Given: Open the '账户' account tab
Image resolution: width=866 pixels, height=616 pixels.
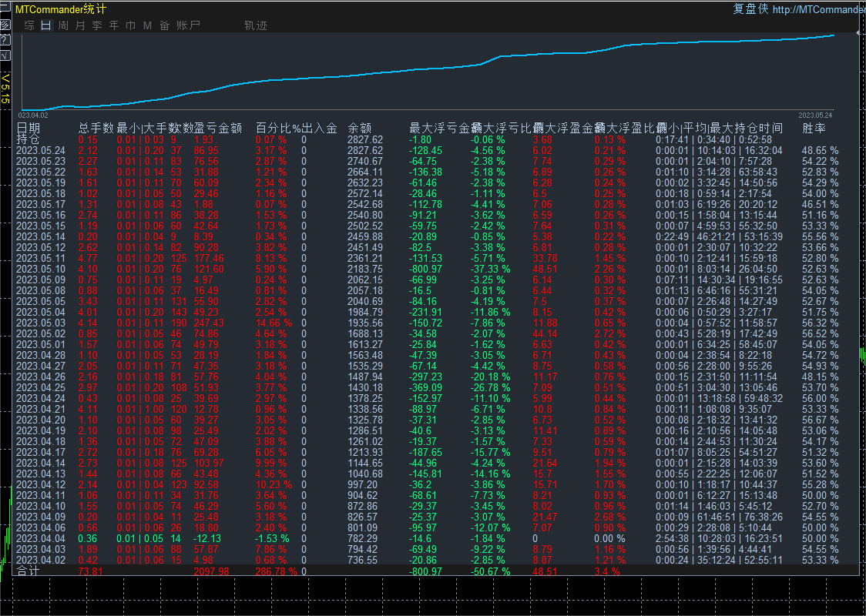Looking at the screenshot, I should tap(188, 25).
